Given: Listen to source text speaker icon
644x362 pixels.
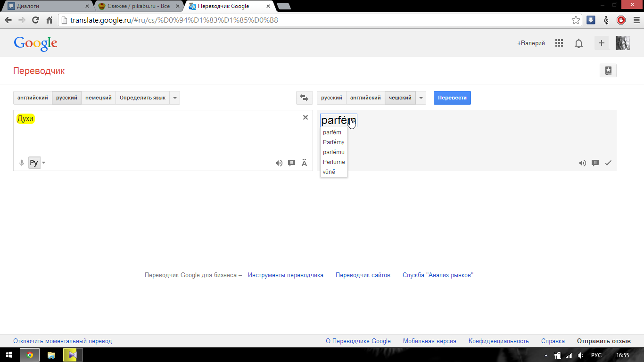Looking at the screenshot, I should pos(279,163).
